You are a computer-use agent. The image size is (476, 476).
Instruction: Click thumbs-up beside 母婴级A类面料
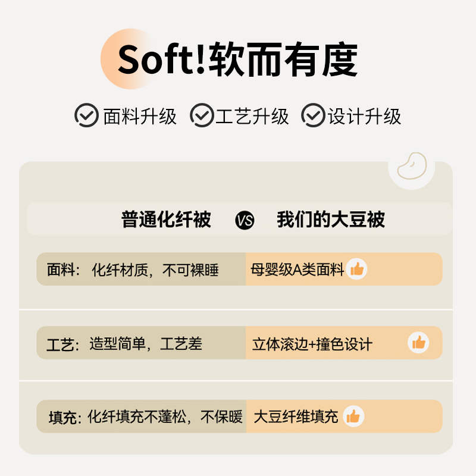(356, 269)
